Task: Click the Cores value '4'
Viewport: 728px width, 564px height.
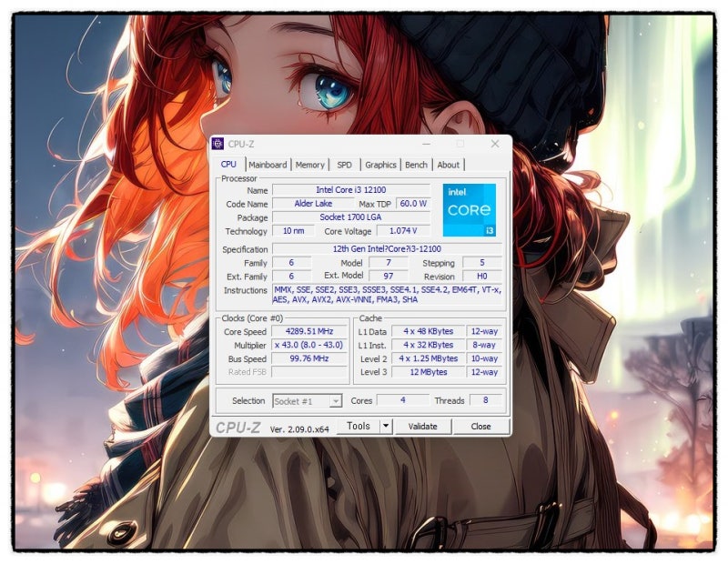Action: [x=402, y=400]
